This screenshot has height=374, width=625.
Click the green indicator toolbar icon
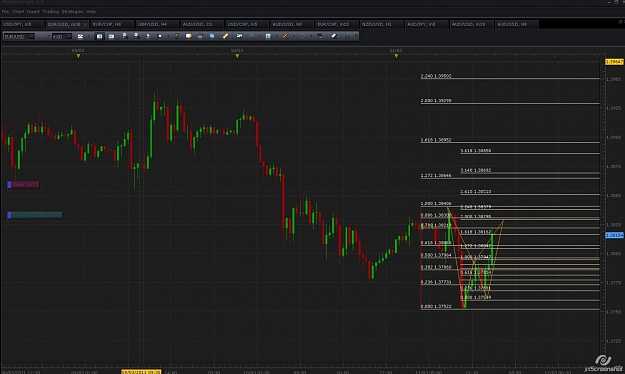coord(177,36)
